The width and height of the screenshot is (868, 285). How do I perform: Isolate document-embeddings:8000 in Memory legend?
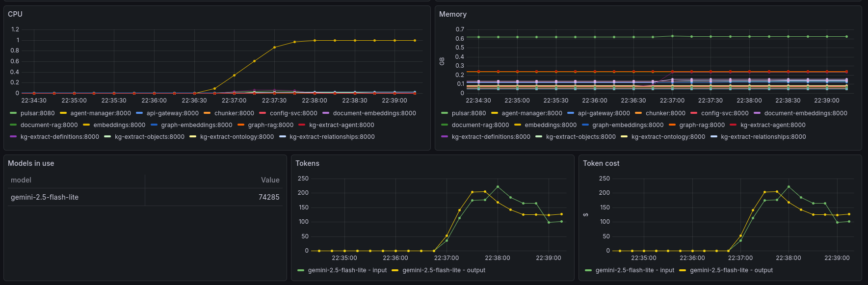(806, 113)
